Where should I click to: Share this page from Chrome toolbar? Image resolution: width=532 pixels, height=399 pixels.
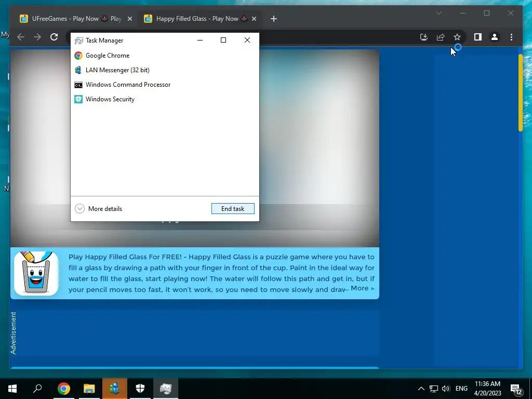pos(441,37)
